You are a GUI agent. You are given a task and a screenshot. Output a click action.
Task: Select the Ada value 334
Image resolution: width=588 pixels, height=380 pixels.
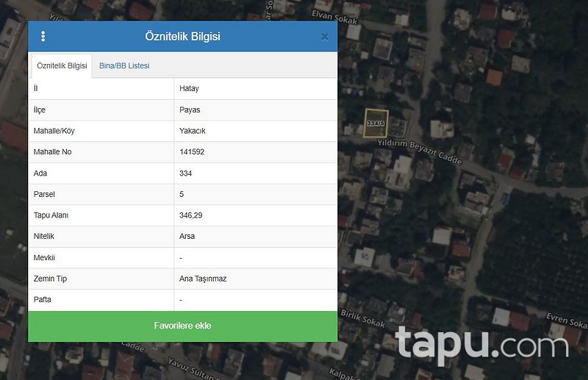click(186, 173)
